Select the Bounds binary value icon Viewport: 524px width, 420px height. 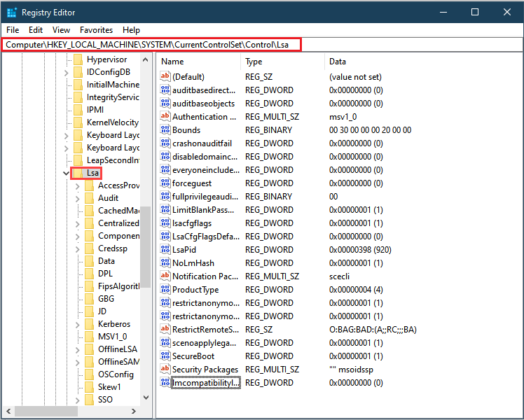(x=165, y=130)
